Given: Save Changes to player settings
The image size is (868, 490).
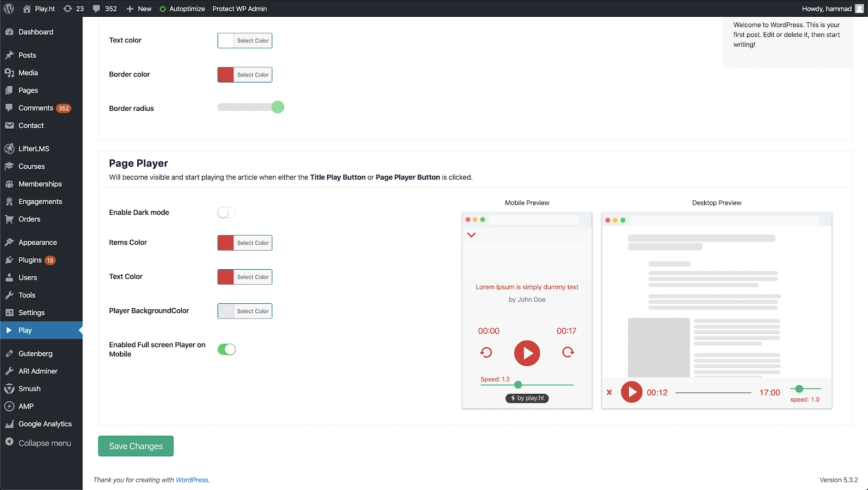Looking at the screenshot, I should pyautogui.click(x=136, y=446).
